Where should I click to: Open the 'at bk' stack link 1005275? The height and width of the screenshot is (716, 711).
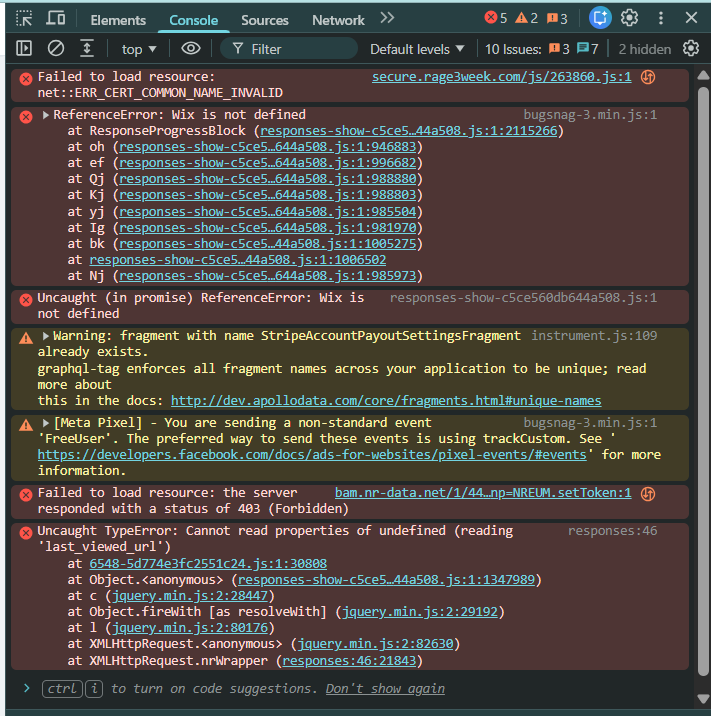[x=268, y=244]
